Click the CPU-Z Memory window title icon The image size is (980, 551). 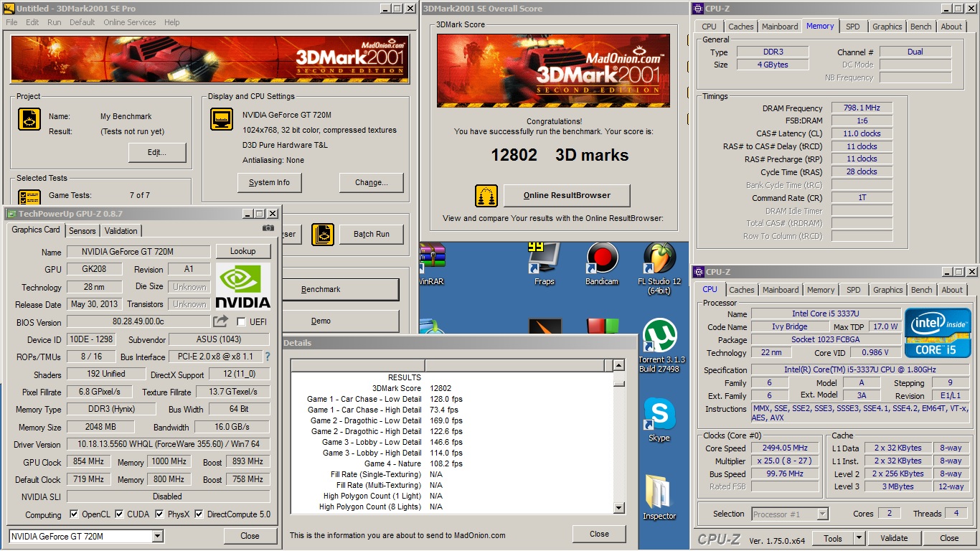698,9
